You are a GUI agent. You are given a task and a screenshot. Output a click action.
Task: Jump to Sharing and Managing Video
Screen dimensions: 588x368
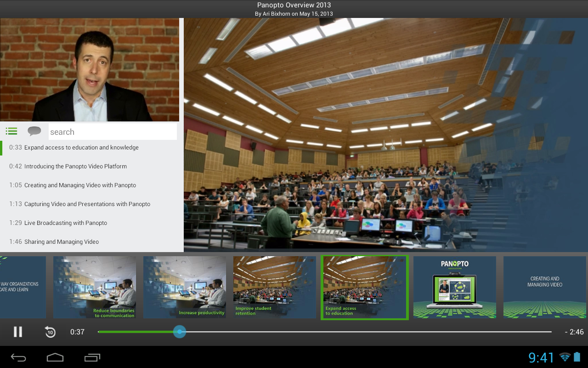[x=61, y=242]
